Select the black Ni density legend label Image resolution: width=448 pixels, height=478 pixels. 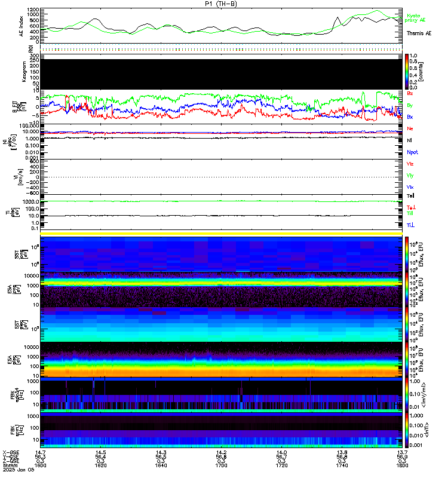coord(409,140)
